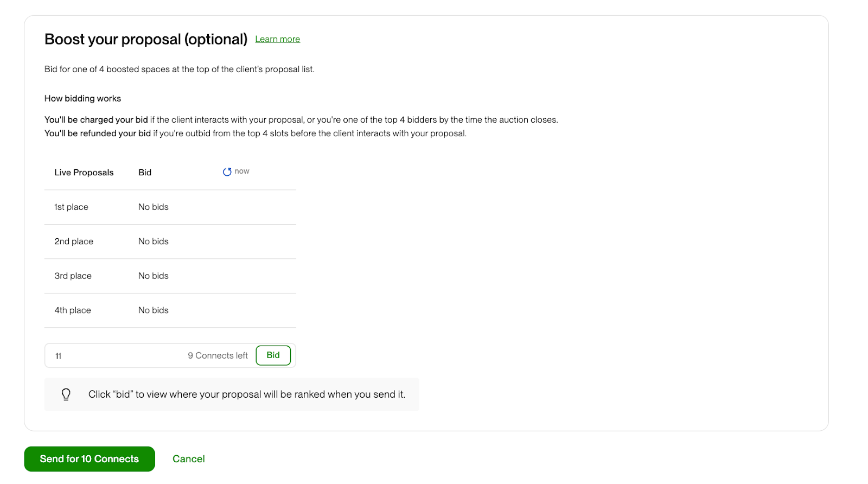This screenshot has height=484, width=868.
Task: Select the '9 Connects left' label
Action: [x=218, y=355]
